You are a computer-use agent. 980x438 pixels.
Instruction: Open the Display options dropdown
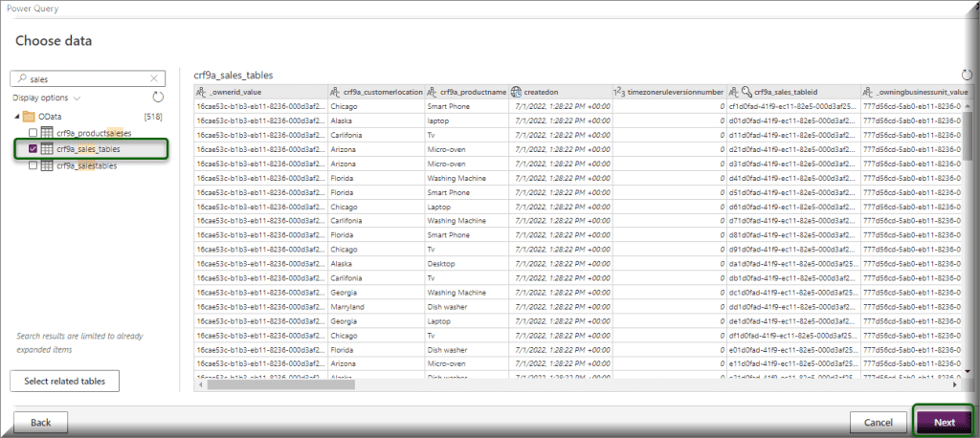click(47, 99)
